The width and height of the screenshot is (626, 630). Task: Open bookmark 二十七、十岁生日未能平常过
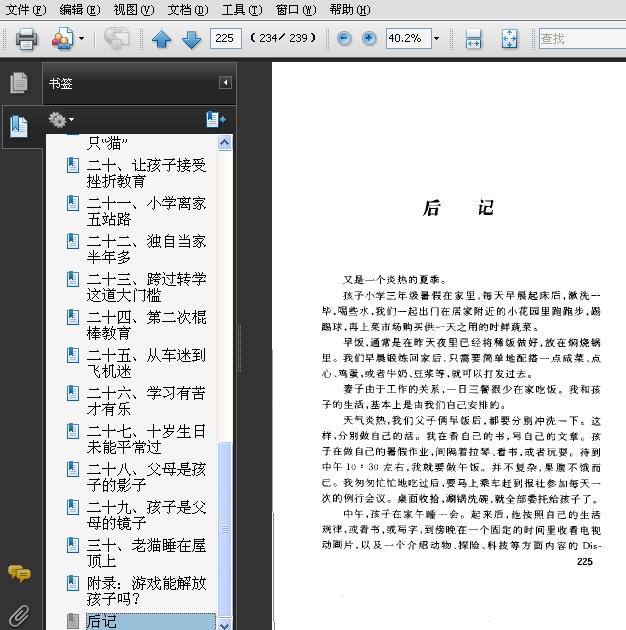pos(146,439)
